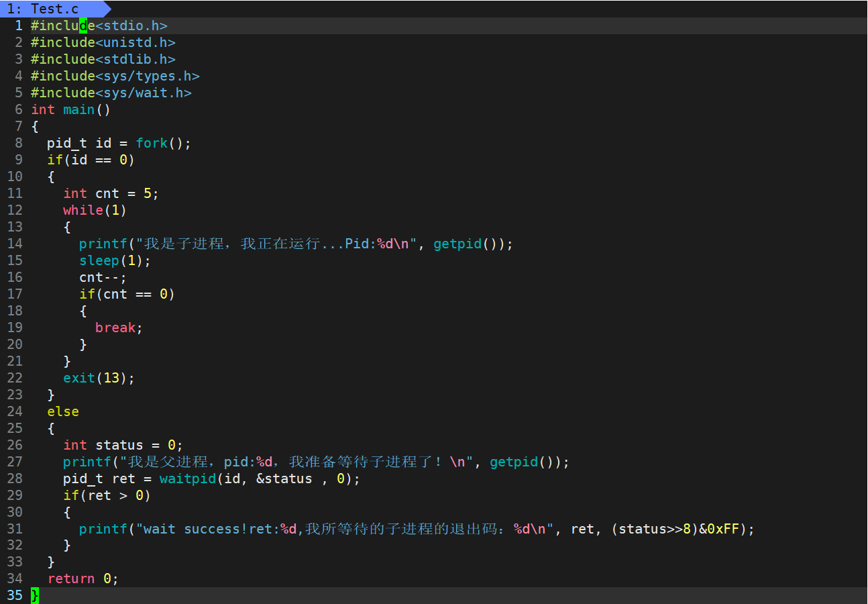The image size is (868, 604).
Task: Click the parent process printf on line 27
Action: pyautogui.click(x=316, y=462)
